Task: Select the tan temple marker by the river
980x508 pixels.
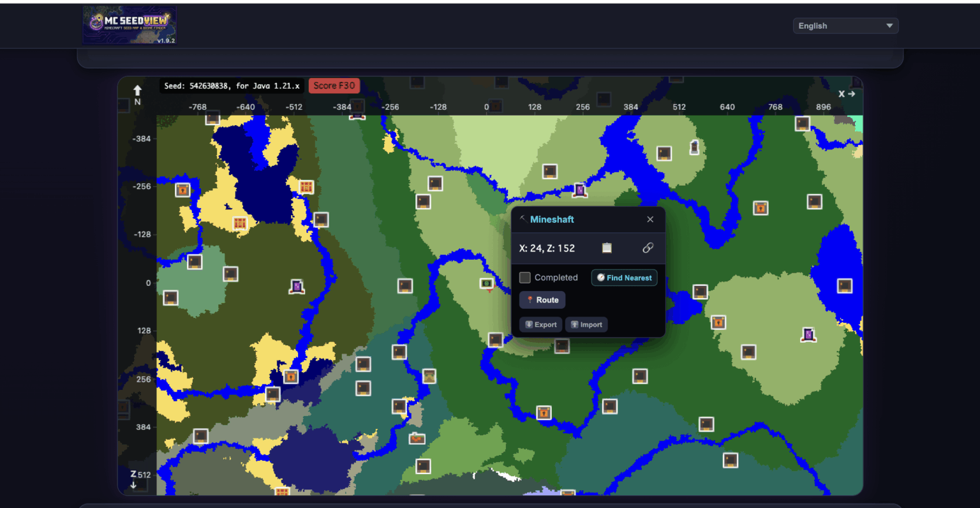Action: pos(429,376)
